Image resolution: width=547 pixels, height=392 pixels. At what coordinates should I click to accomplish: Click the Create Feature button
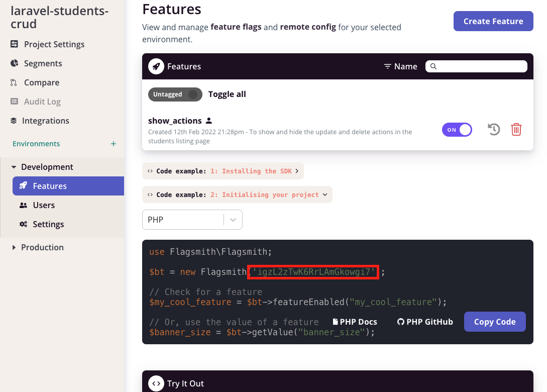tap(493, 21)
